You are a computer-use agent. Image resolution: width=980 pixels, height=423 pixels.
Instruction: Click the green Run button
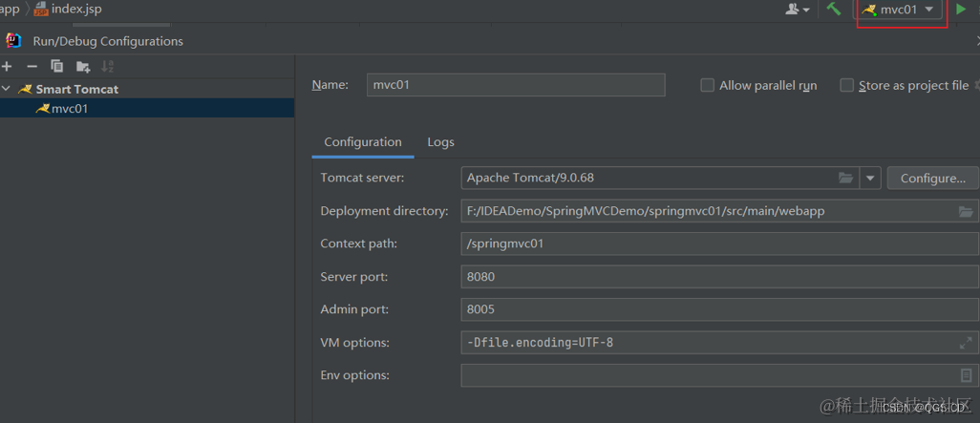pos(961,10)
